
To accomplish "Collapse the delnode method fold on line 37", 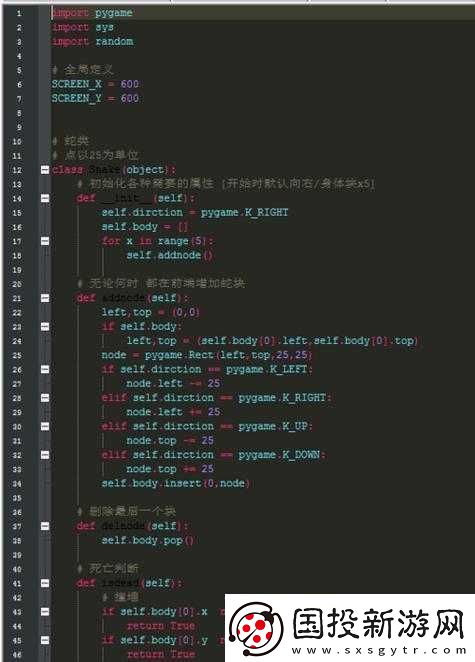I will pos(45,526).
